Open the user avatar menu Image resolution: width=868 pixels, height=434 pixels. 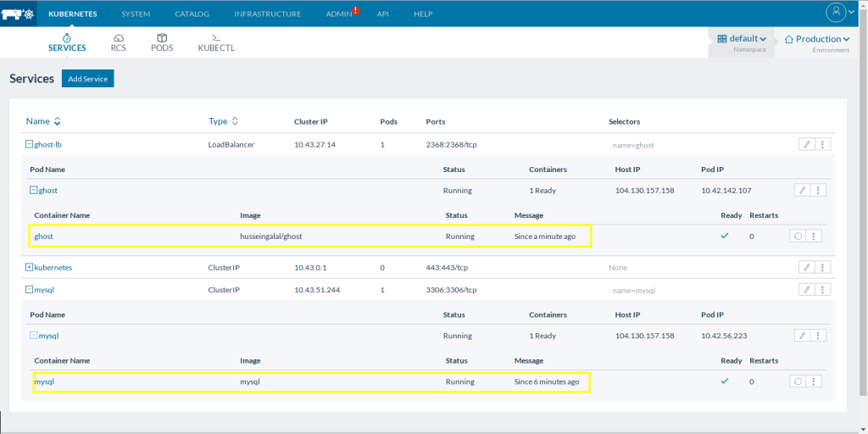click(x=836, y=13)
